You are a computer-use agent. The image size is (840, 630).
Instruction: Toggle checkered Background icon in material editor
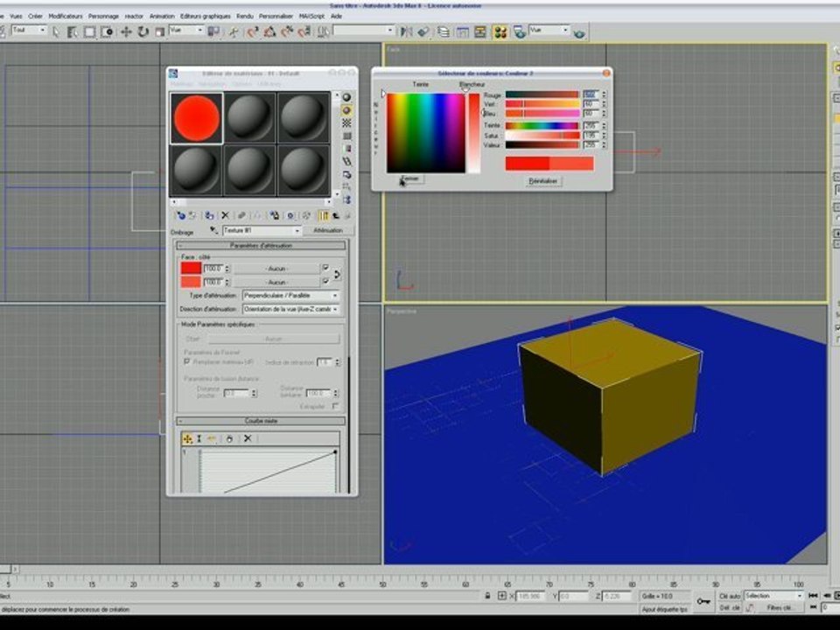(346, 122)
